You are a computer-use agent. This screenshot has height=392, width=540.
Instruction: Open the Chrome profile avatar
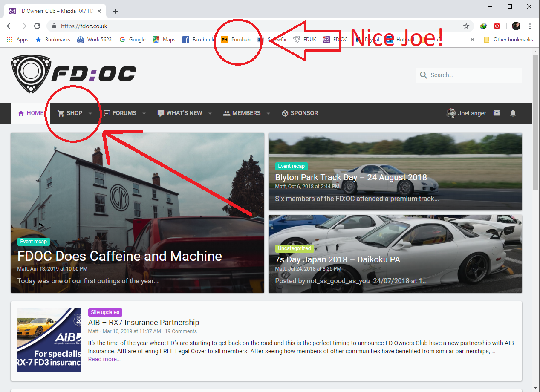[x=516, y=26]
